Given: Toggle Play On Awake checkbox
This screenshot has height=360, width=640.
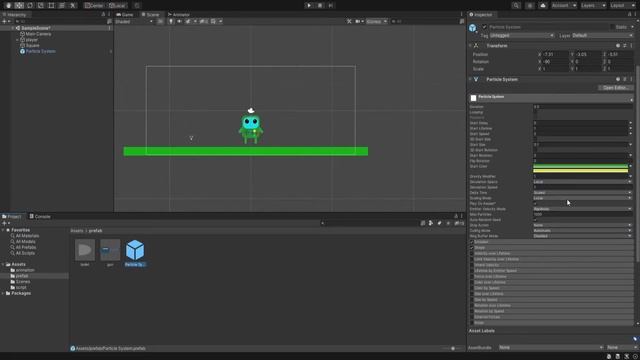Looking at the screenshot, I should coord(536,203).
